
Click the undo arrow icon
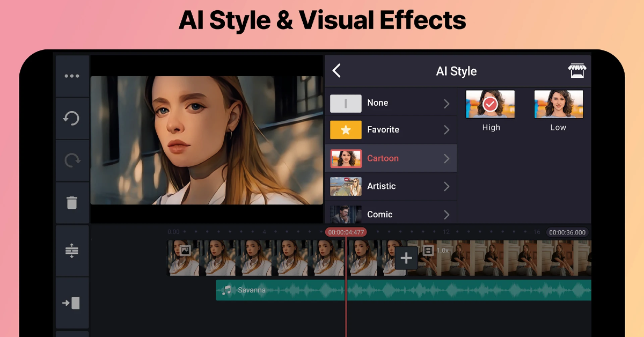(72, 118)
